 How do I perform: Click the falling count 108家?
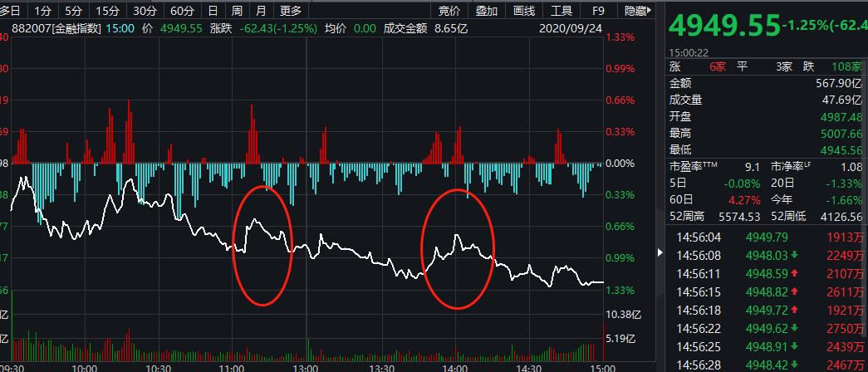(x=847, y=67)
